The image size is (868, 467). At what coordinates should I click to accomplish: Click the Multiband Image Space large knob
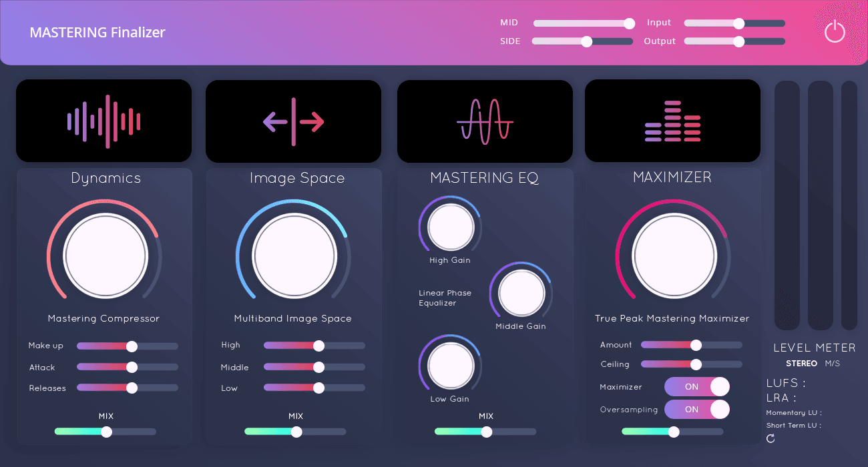(294, 257)
